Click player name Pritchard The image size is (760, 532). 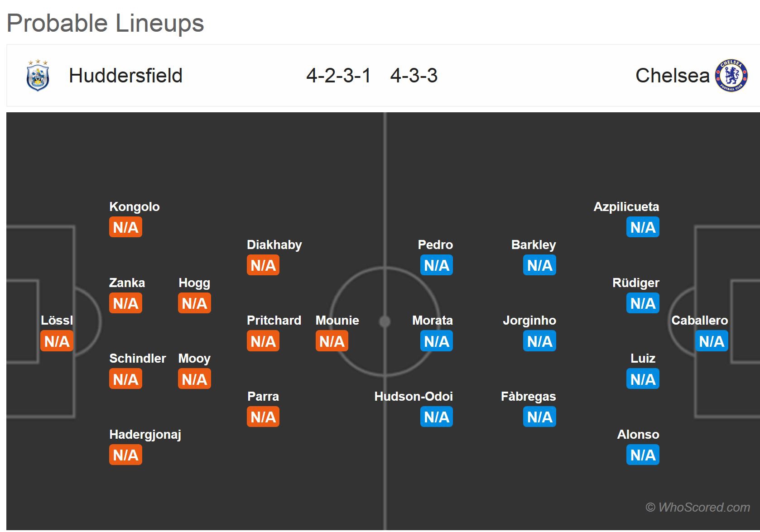(274, 321)
